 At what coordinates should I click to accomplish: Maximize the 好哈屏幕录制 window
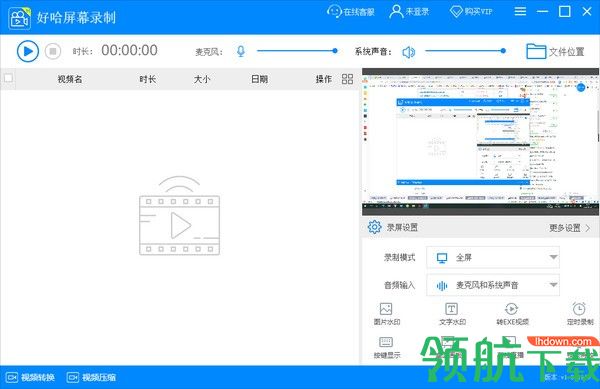pyautogui.click(x=564, y=11)
